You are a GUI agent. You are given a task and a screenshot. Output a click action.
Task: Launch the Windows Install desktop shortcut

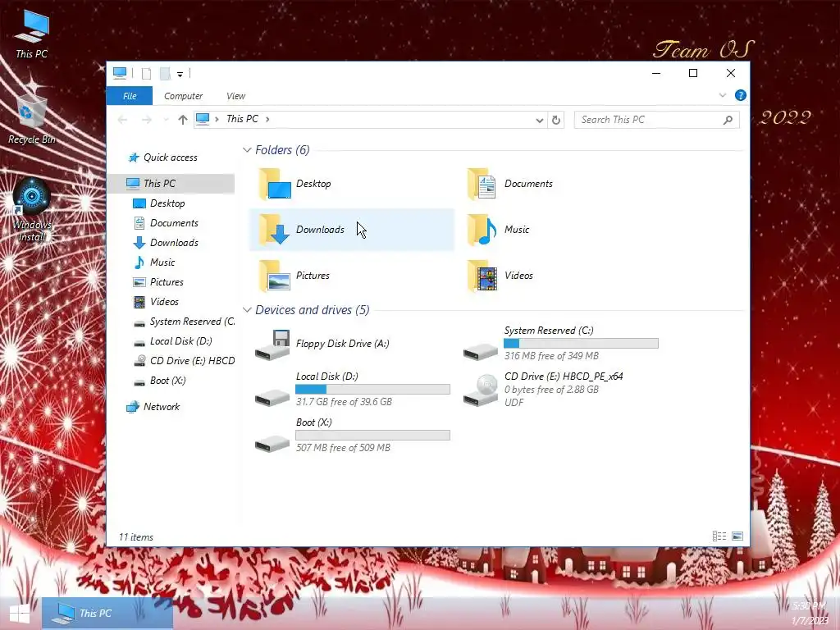tap(32, 210)
